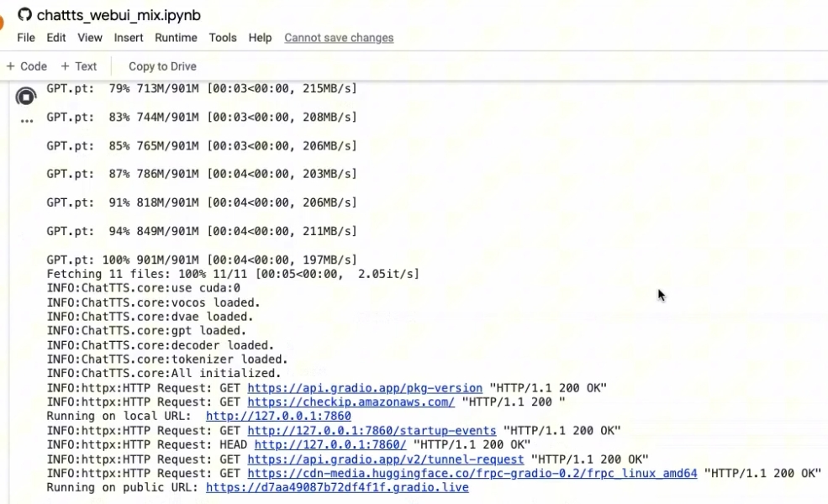Open the gradio.live public URL
Image resolution: width=828 pixels, height=504 pixels.
[337, 487]
